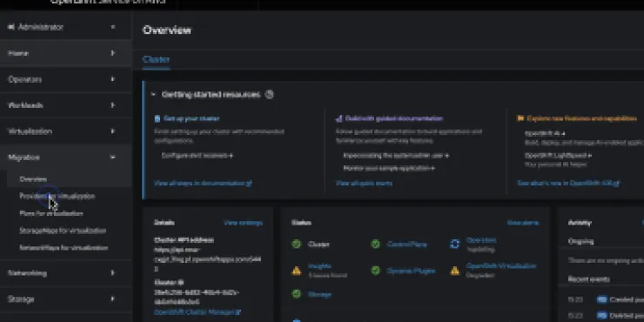Image resolution: width=644 pixels, height=322 pixels.
Task: Click the Storage status check icon
Action: click(x=296, y=294)
